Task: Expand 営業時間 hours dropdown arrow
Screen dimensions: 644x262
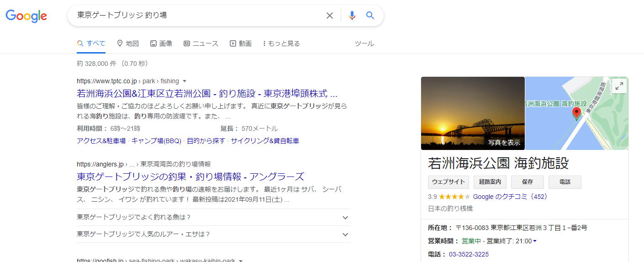Action: (x=535, y=241)
